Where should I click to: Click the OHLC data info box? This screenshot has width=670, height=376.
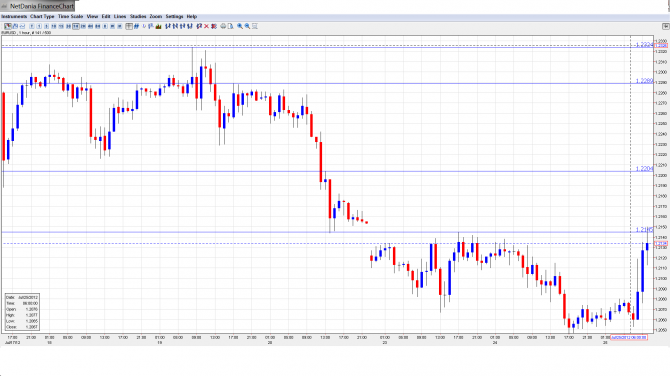tap(22, 312)
